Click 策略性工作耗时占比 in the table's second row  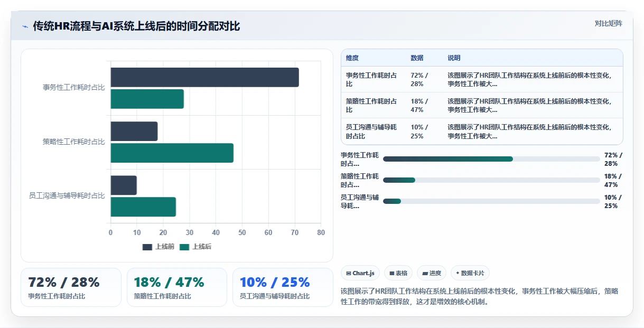pyautogui.click(x=371, y=105)
